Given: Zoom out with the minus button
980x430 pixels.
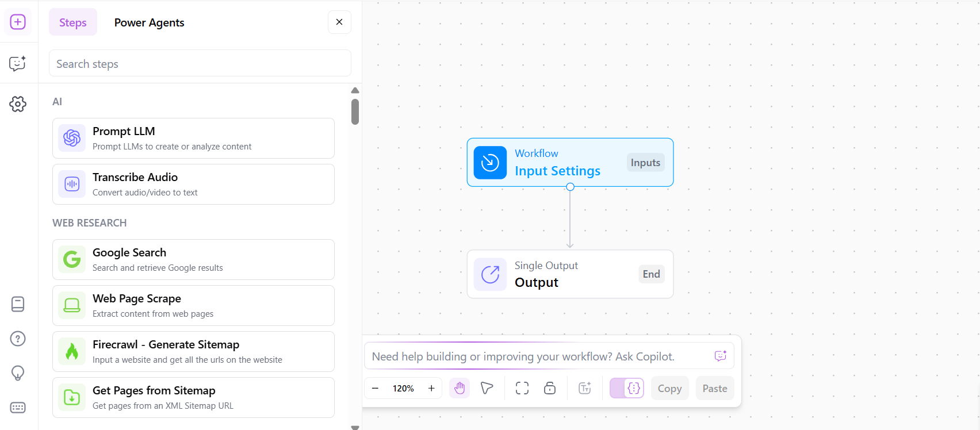Looking at the screenshot, I should (375, 389).
